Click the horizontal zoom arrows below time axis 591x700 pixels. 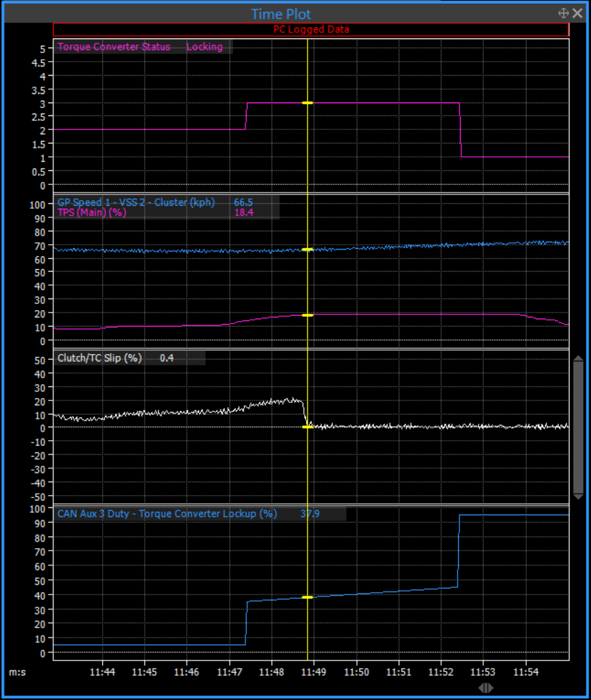tap(485, 688)
